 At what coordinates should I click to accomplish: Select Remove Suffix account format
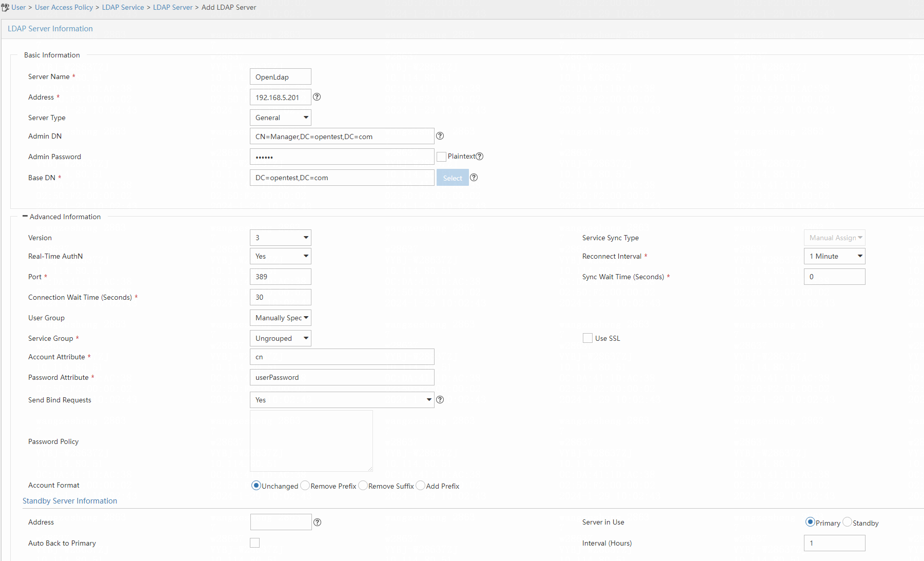[363, 486]
